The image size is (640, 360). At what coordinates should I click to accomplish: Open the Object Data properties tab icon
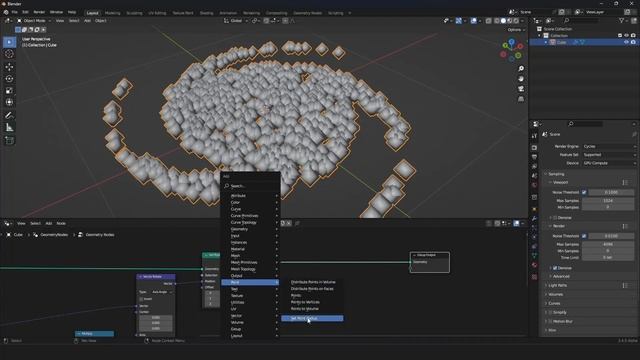(x=534, y=256)
